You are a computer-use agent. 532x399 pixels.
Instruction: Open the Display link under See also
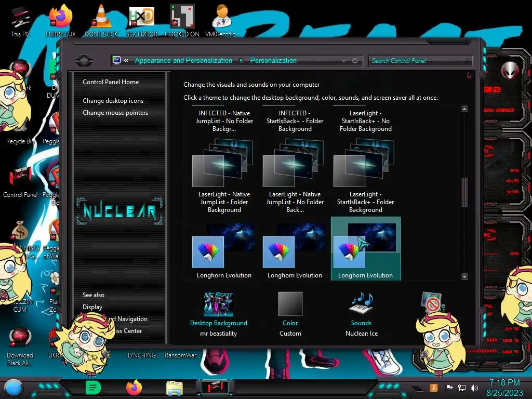tap(92, 307)
